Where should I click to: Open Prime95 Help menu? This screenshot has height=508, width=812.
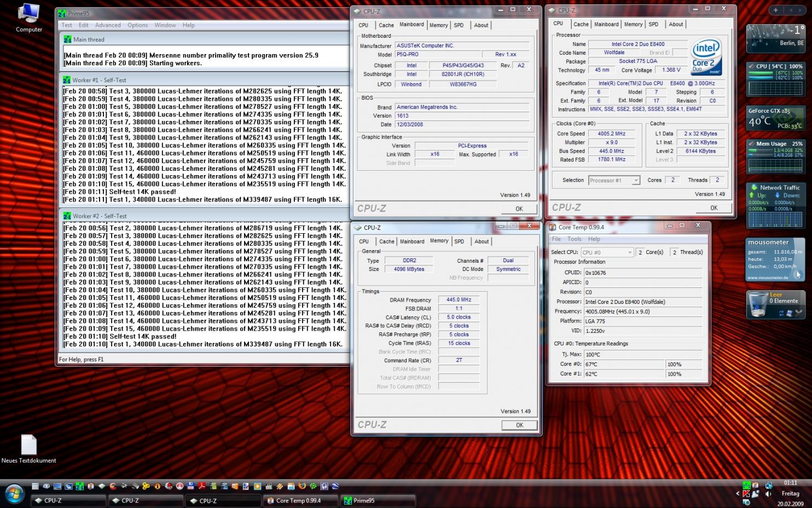[188, 25]
